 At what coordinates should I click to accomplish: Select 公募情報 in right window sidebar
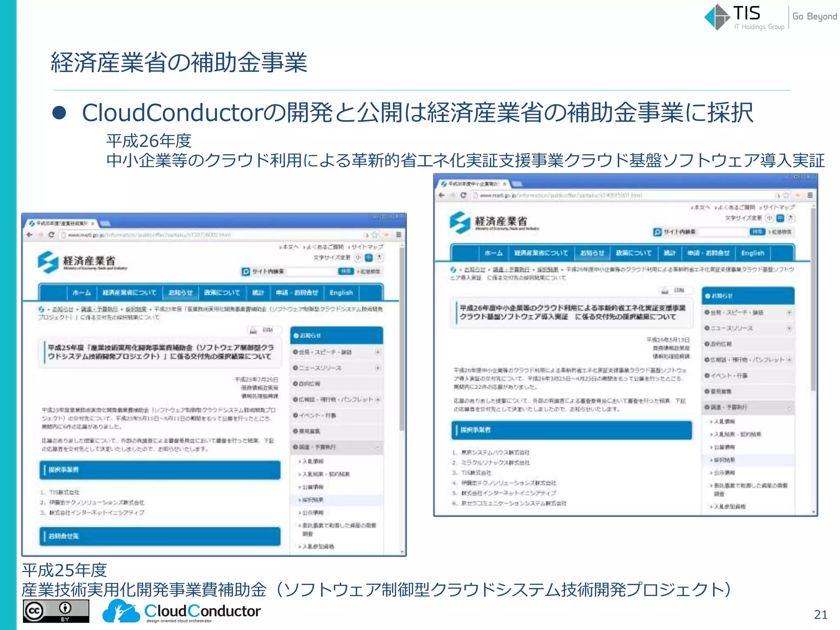click(725, 447)
